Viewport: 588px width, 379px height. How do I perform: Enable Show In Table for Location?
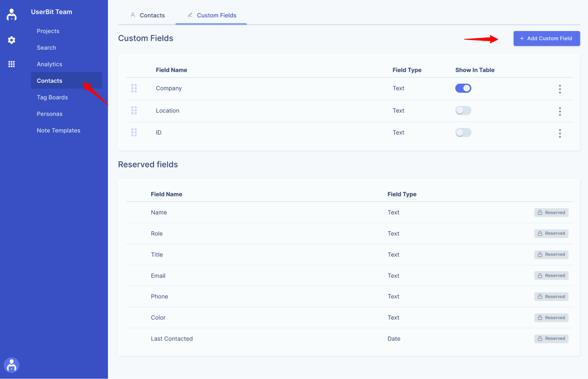click(x=463, y=110)
